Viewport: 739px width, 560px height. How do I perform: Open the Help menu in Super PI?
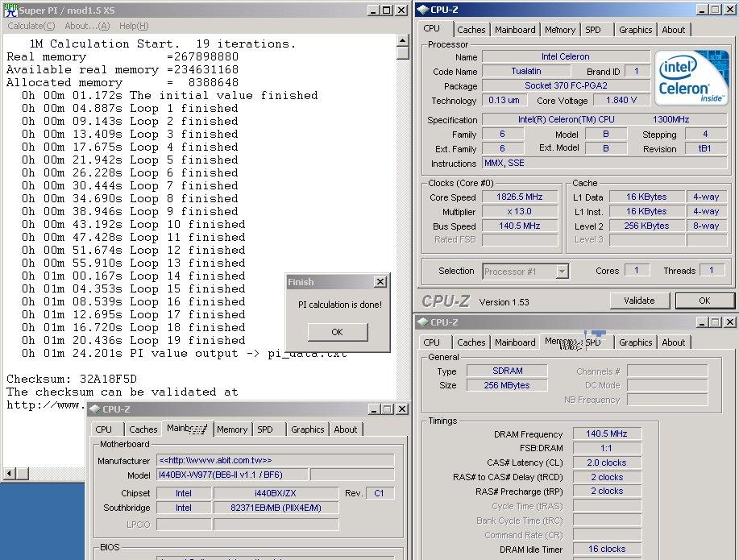(134, 26)
